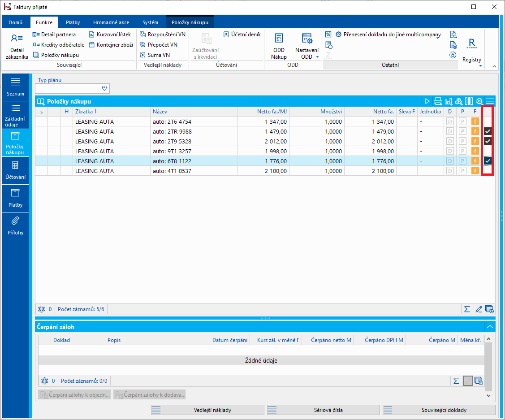Open Kurzovní lístek
Screen dimensions: 505x420
tap(110, 35)
